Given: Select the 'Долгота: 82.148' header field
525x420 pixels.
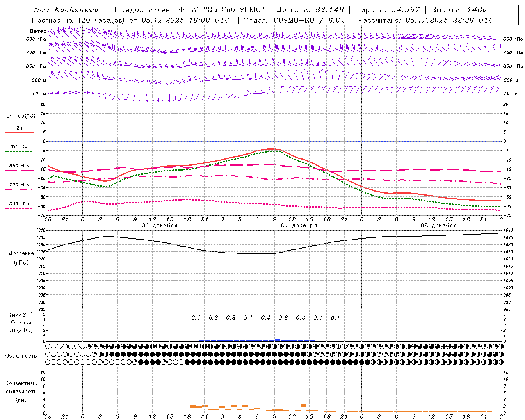Looking at the screenshot, I should point(310,10).
